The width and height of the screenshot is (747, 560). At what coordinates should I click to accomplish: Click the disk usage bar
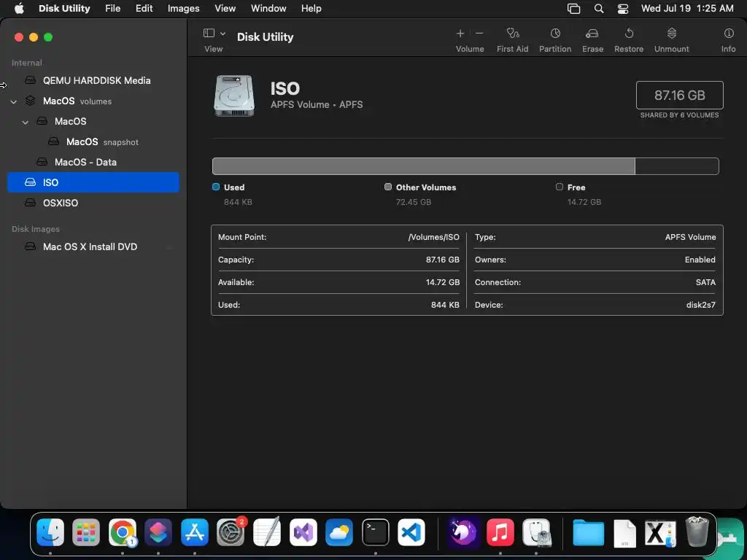[x=465, y=166]
